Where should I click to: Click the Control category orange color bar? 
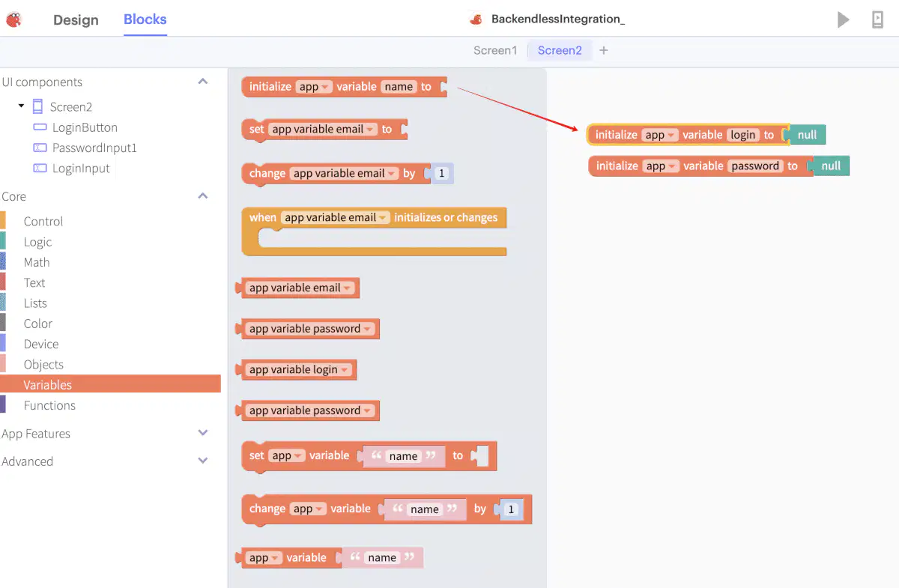[x=3, y=220]
